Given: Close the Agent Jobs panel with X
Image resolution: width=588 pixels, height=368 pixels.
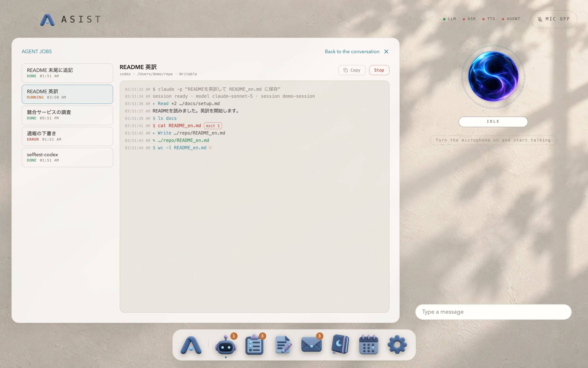Looking at the screenshot, I should pos(386,52).
